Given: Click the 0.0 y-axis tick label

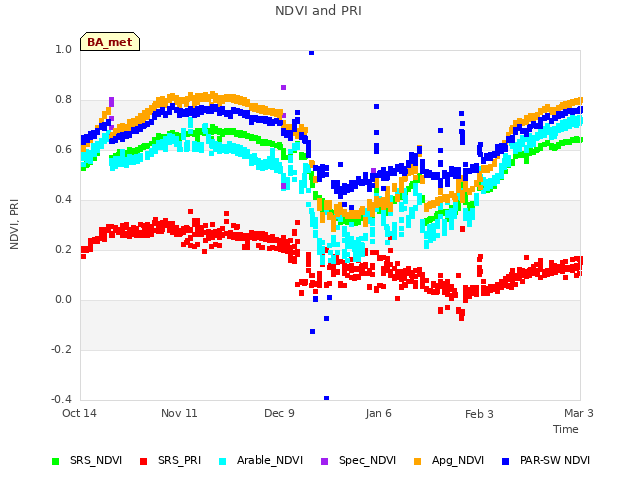Looking at the screenshot, I should coord(63,300).
